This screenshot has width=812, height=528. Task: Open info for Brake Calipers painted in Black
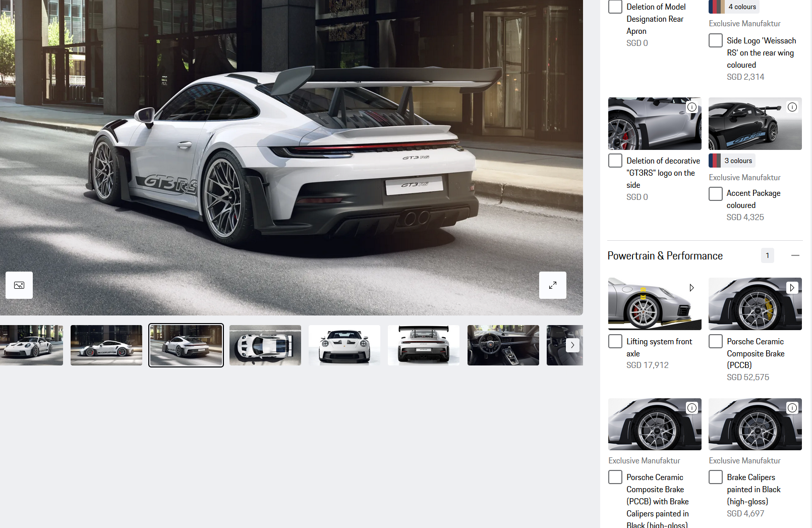click(x=792, y=408)
